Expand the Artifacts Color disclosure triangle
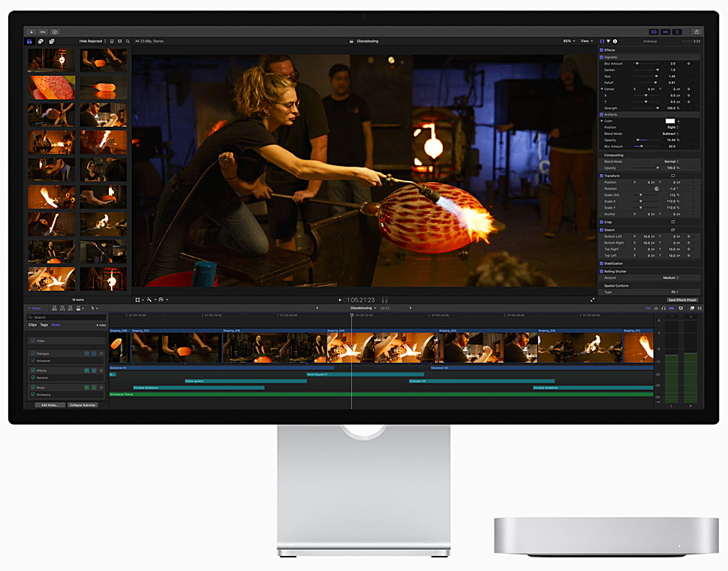 [x=601, y=121]
